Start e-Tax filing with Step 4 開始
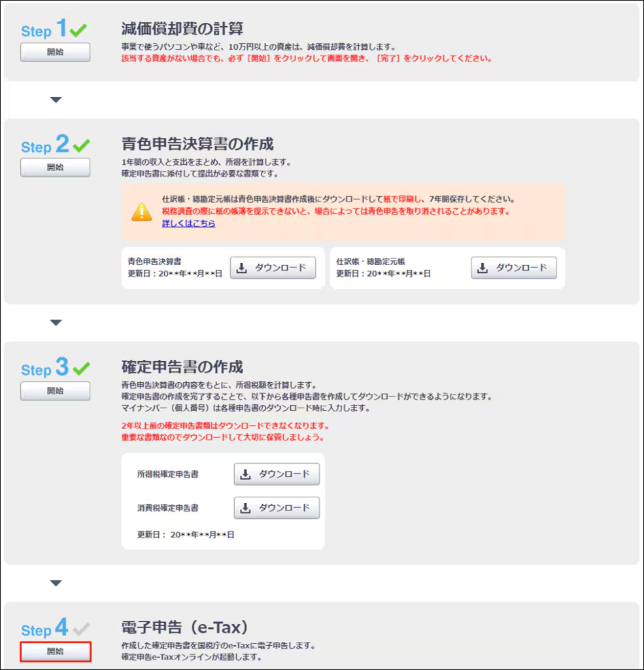 (55, 652)
